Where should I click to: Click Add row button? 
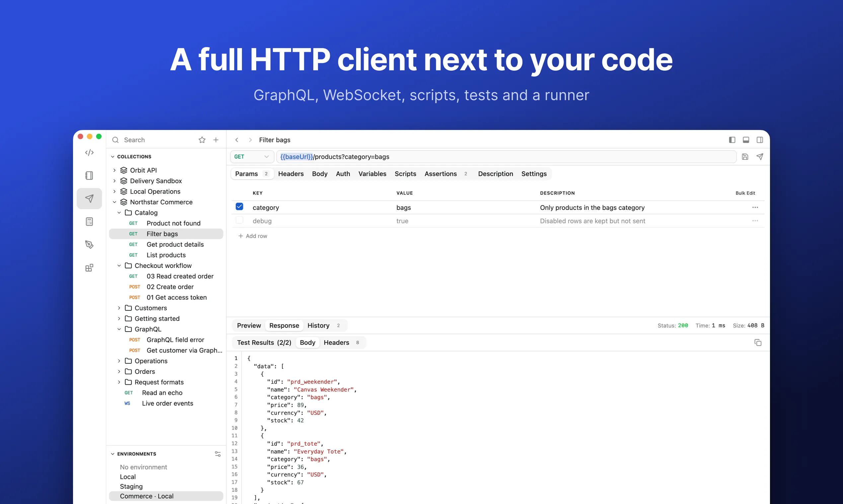(x=253, y=236)
